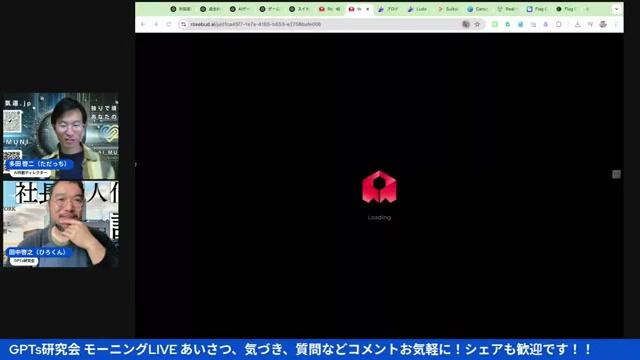Switch to the Suno browser tab
Screen dimensions: 640x360
pyautogui.click(x=448, y=9)
